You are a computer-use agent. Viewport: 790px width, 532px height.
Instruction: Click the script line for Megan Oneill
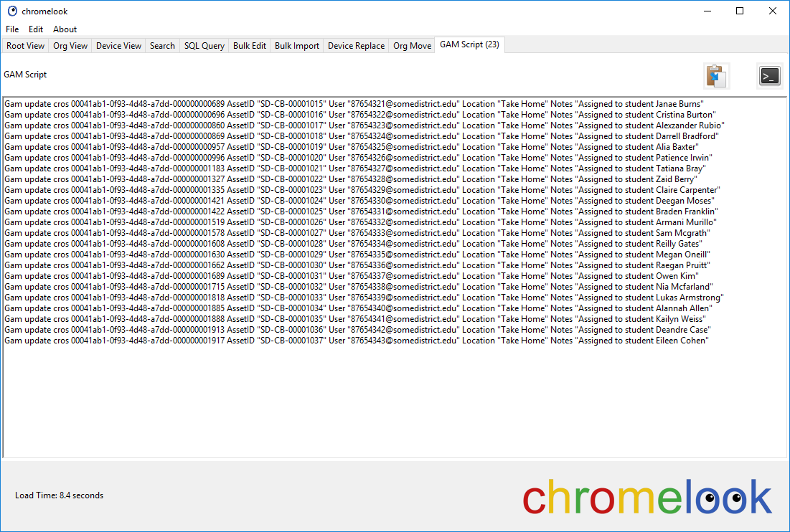pyautogui.click(x=357, y=255)
